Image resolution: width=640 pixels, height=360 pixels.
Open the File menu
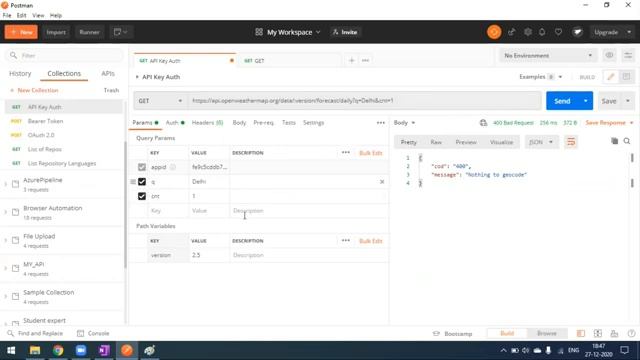[7, 15]
